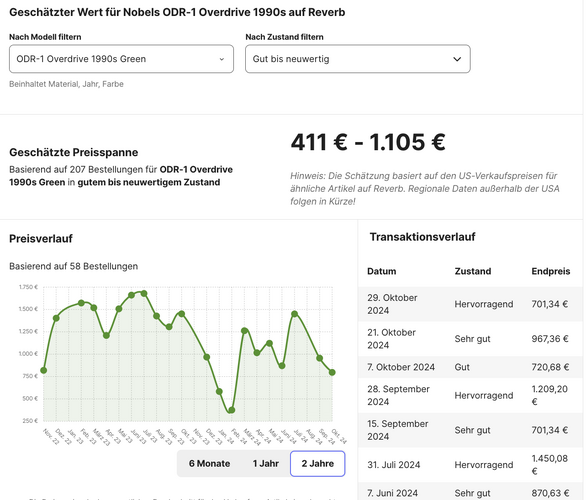Select the 29. Oktober 2024 transaction row

pos(470,304)
